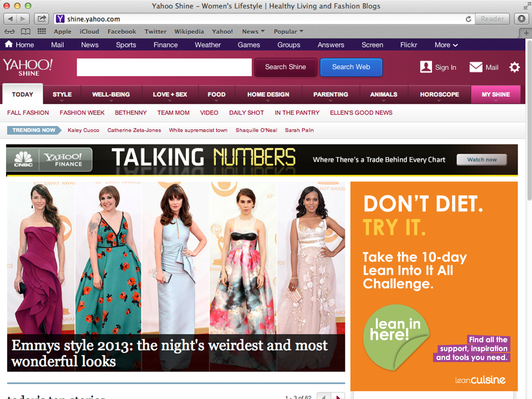Go to the PARENTING tab
The height and width of the screenshot is (399, 532).
331,94
